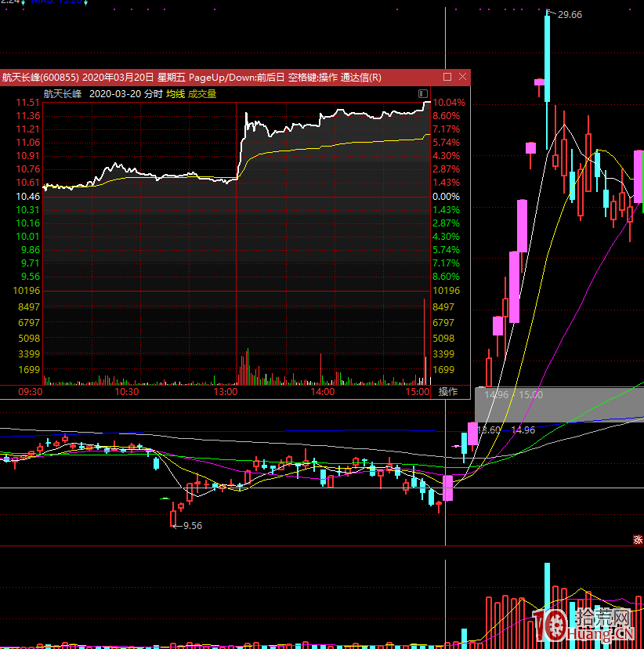Select the 成交量 legend label
This screenshot has width=644, height=649.
202,94
